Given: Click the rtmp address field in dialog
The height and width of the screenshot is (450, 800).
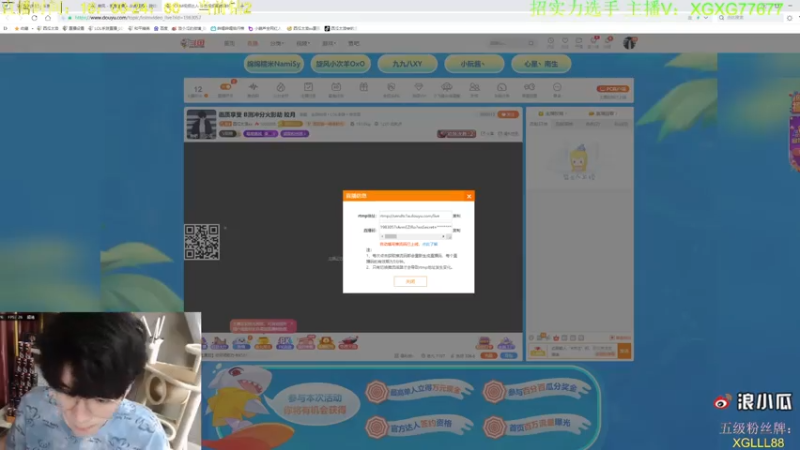Looking at the screenshot, I should (x=415, y=216).
